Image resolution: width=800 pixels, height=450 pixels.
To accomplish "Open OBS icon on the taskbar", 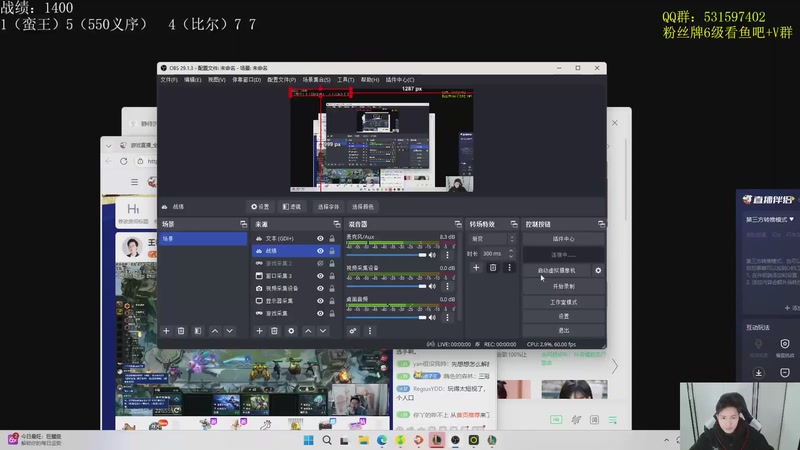I will pyautogui.click(x=455, y=440).
